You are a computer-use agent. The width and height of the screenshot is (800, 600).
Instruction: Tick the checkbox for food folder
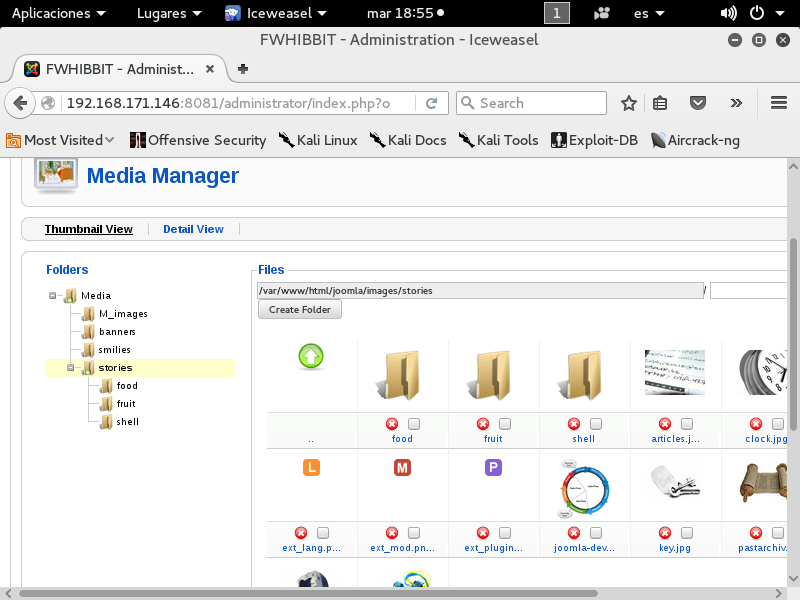pos(414,424)
